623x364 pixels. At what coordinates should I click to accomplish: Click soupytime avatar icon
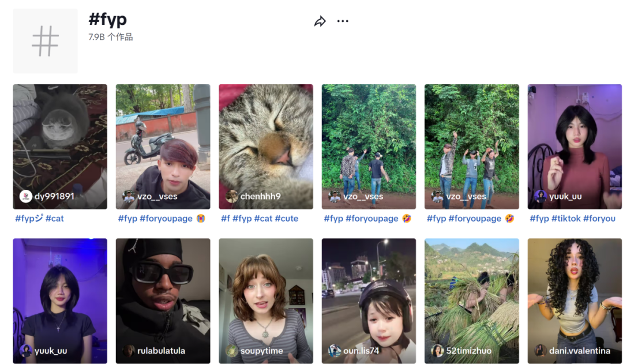[232, 351]
